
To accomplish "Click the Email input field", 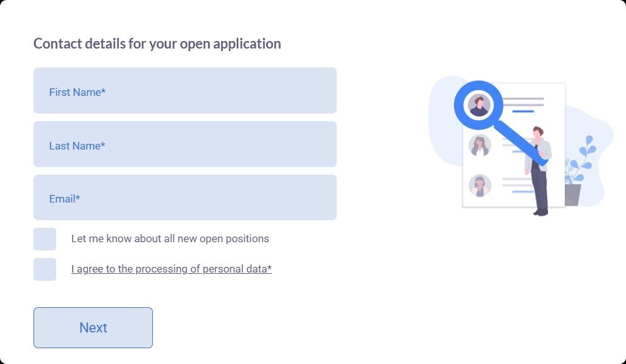I will coord(184,197).
